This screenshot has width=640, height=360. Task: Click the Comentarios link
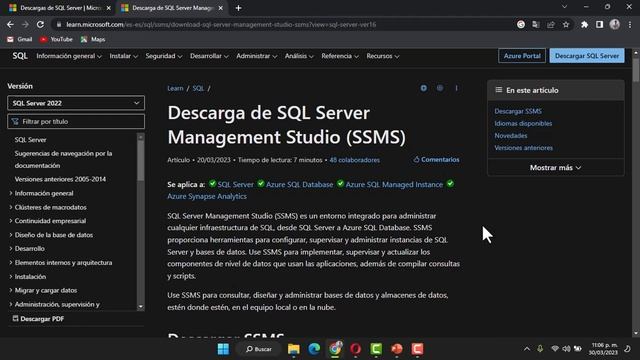[436, 160]
